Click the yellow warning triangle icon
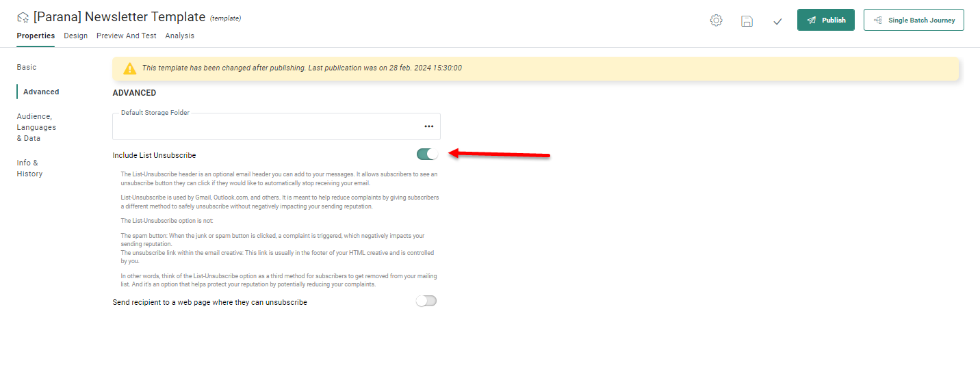 129,68
